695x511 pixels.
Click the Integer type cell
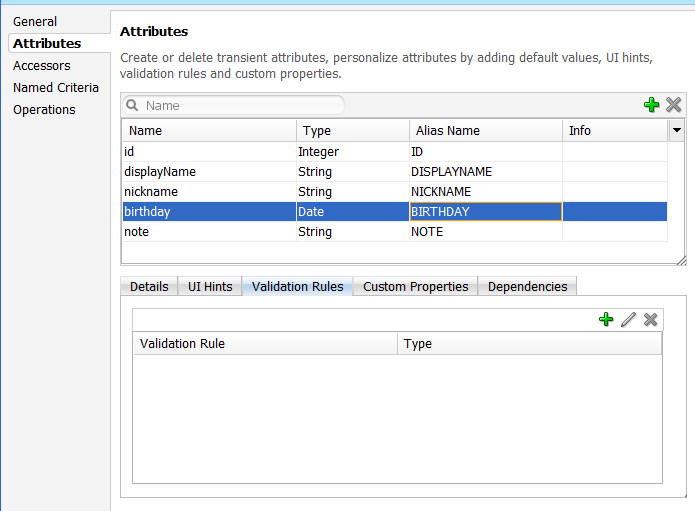click(353, 152)
